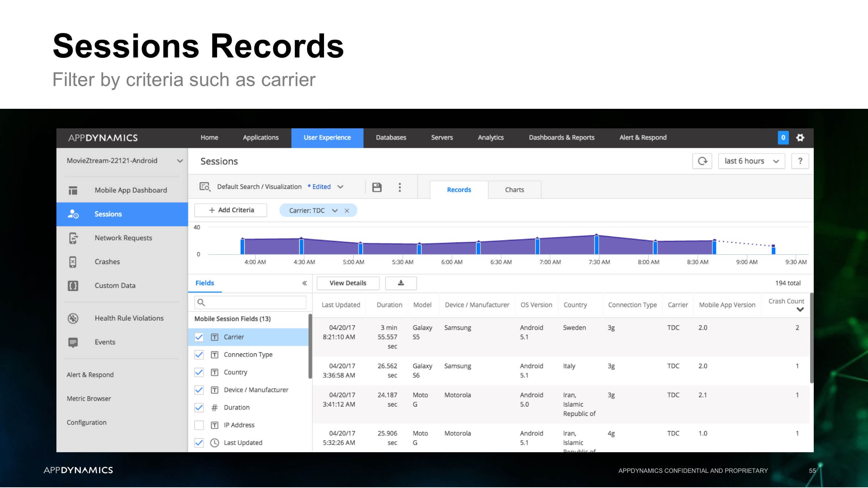Click the number type icon next to Duration
This screenshot has width=868, height=488.
coord(214,408)
